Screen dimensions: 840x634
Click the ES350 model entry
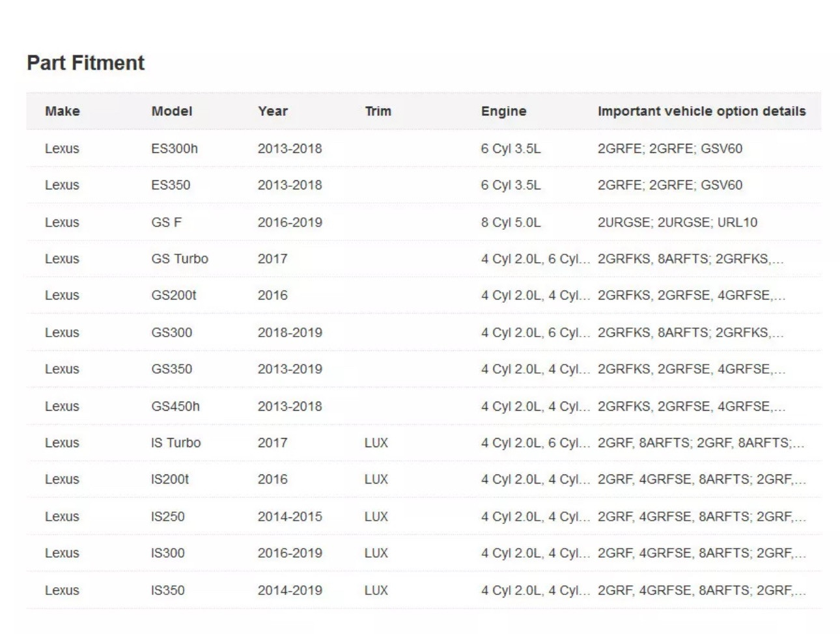pyautogui.click(x=171, y=185)
